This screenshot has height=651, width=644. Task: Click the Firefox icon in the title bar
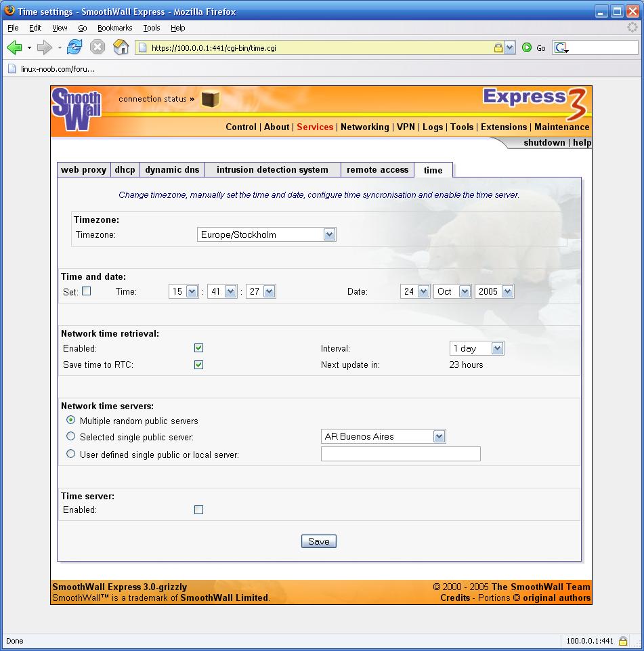coord(9,10)
